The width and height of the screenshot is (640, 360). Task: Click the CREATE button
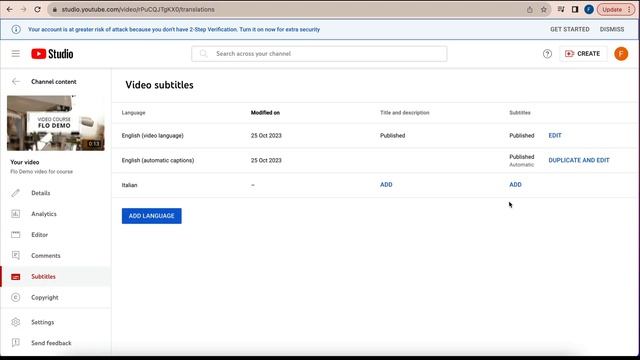(x=582, y=53)
